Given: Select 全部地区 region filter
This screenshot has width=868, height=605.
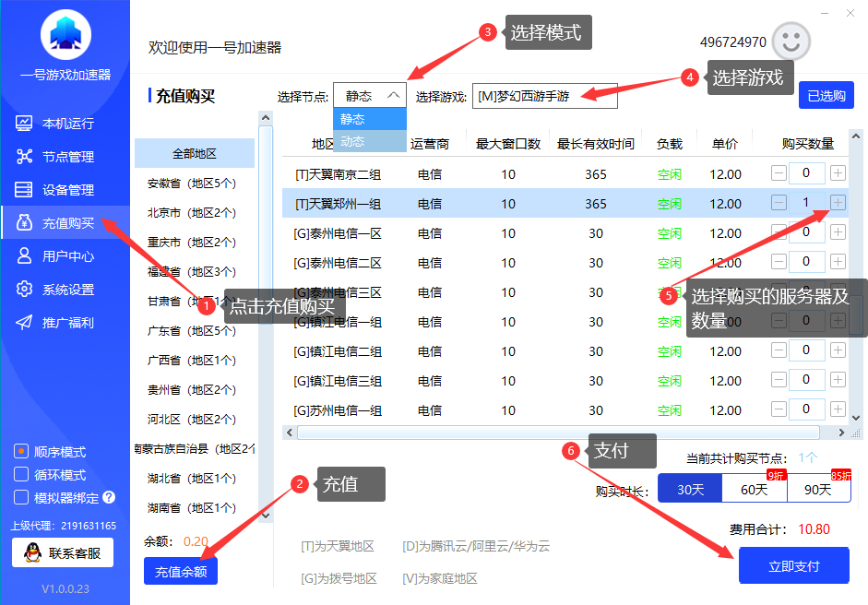Looking at the screenshot, I should 195,153.
